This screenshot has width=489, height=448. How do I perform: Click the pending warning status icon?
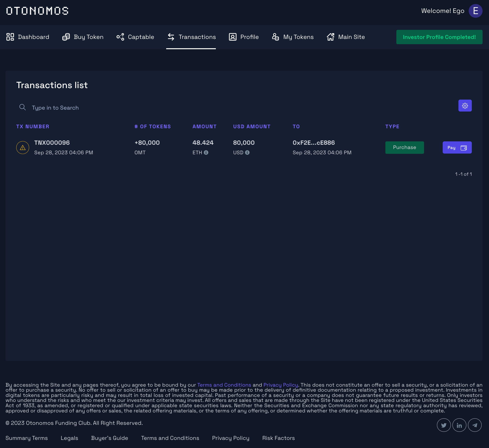[x=22, y=148]
